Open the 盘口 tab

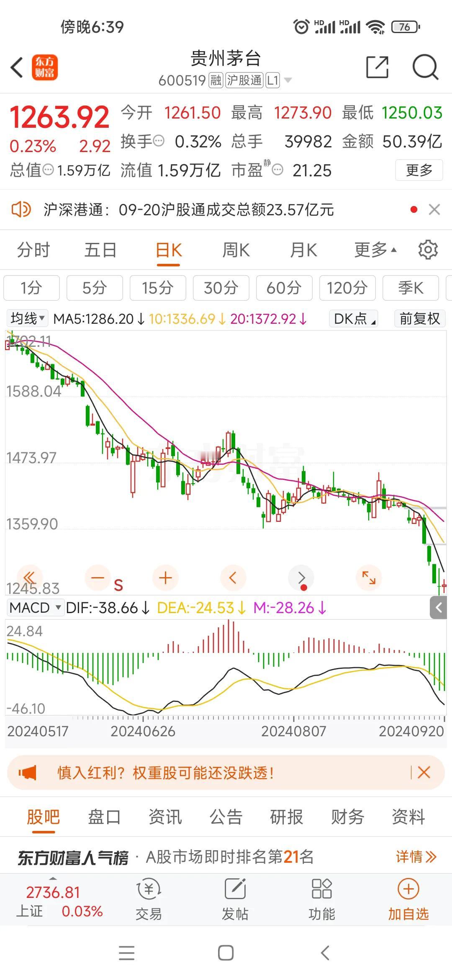pos(105,817)
